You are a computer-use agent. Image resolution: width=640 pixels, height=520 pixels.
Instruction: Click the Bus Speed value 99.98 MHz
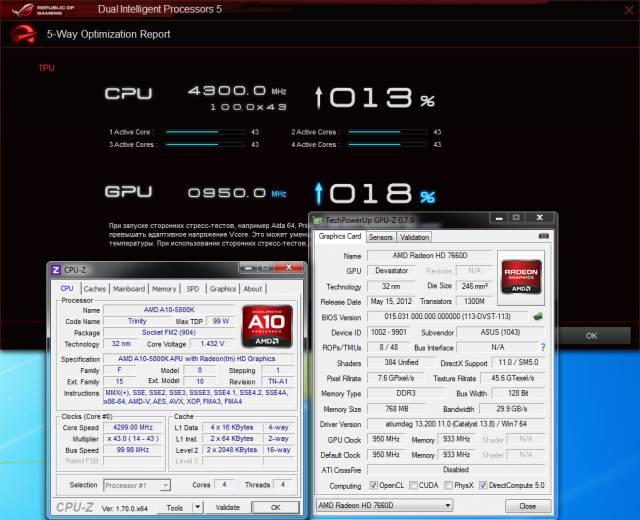[133, 450]
